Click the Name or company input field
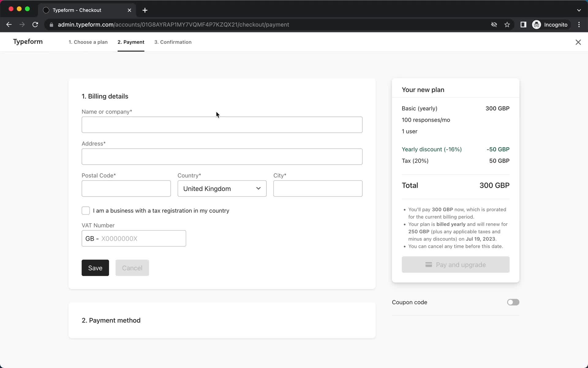This screenshot has width=588, height=368. click(x=222, y=125)
